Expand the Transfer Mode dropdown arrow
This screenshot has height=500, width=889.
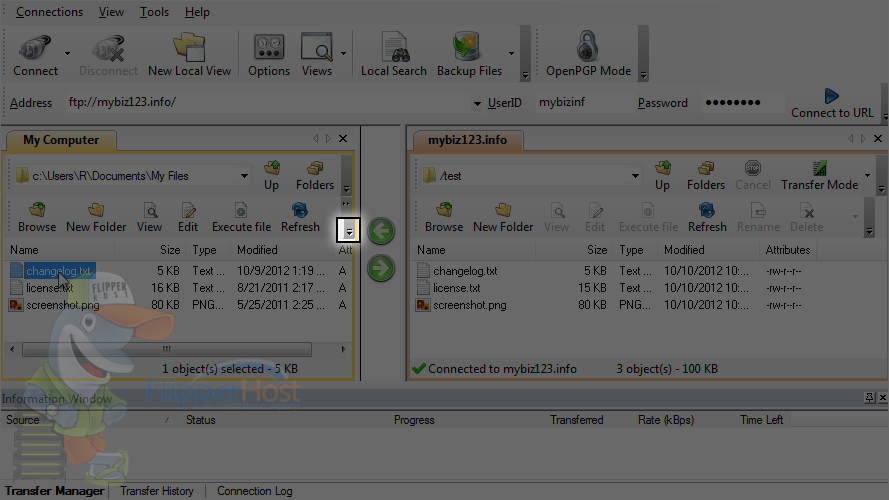click(x=867, y=175)
